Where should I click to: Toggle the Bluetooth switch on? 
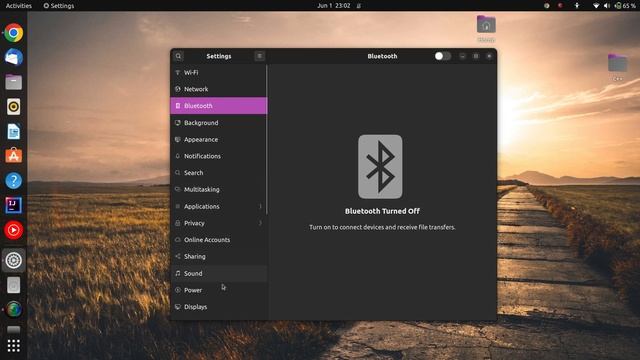tap(442, 56)
